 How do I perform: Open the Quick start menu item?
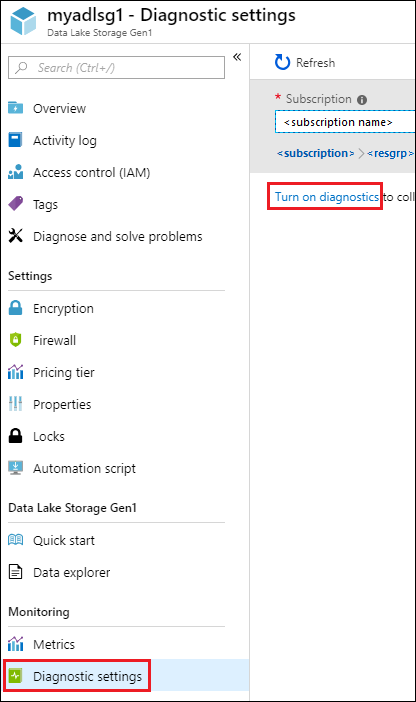coord(52,540)
